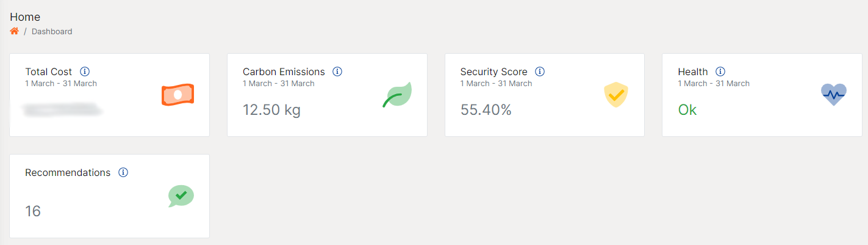Click the orange home breadcrumb icon
Image resolution: width=868 pixels, height=245 pixels.
point(15,31)
